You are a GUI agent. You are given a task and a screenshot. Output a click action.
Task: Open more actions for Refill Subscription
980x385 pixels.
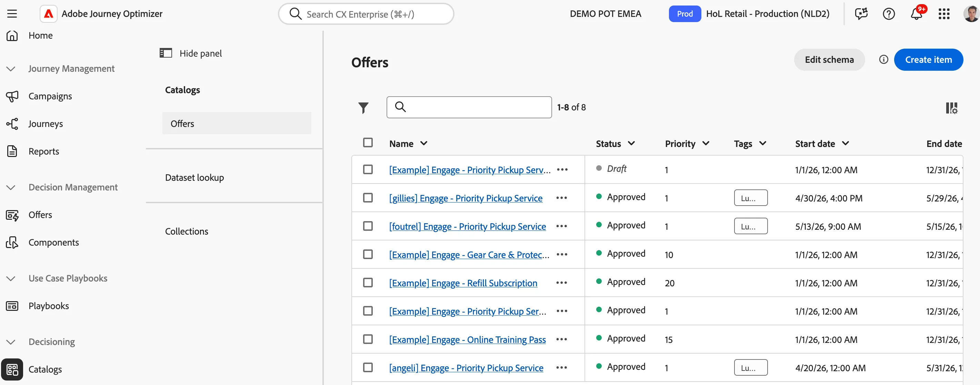[561, 283]
